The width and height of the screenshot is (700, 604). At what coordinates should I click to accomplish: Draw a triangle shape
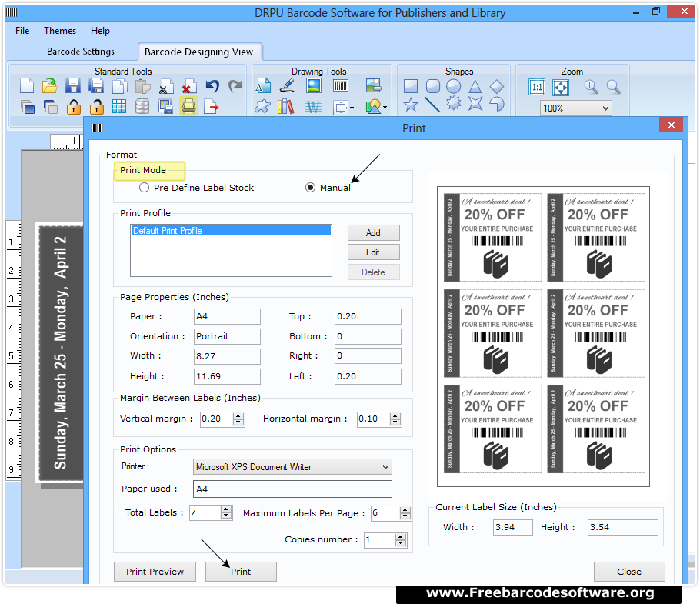pyautogui.click(x=475, y=86)
